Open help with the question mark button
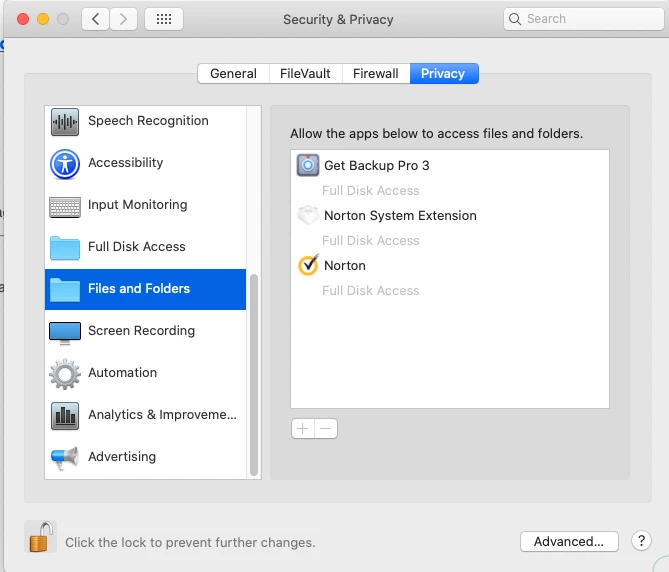This screenshot has height=572, width=669. click(x=641, y=541)
